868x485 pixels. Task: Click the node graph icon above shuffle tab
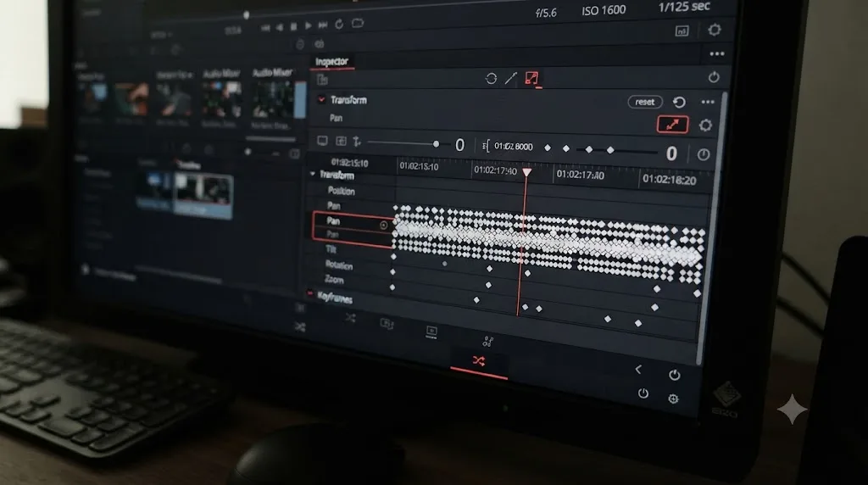click(487, 341)
